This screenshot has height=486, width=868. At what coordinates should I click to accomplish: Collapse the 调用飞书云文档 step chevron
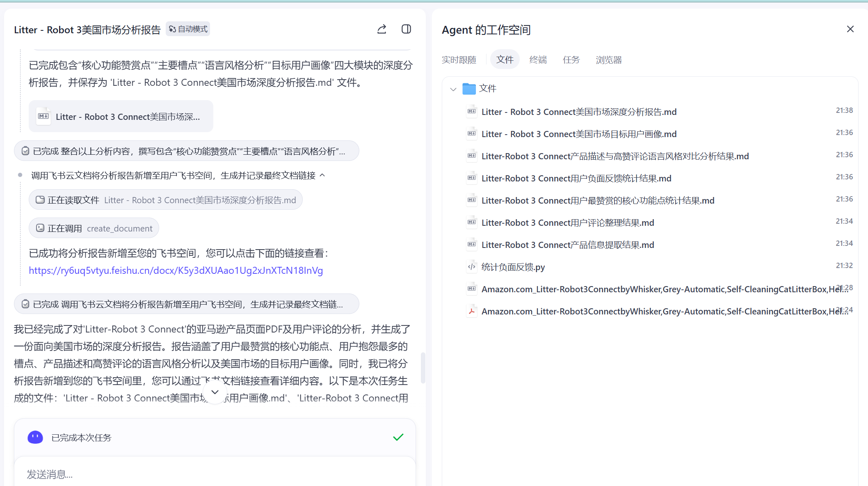click(322, 175)
